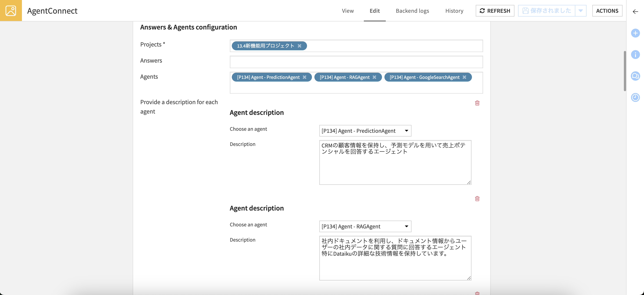
Task: Expand the save button dropdown arrow
Action: click(580, 11)
